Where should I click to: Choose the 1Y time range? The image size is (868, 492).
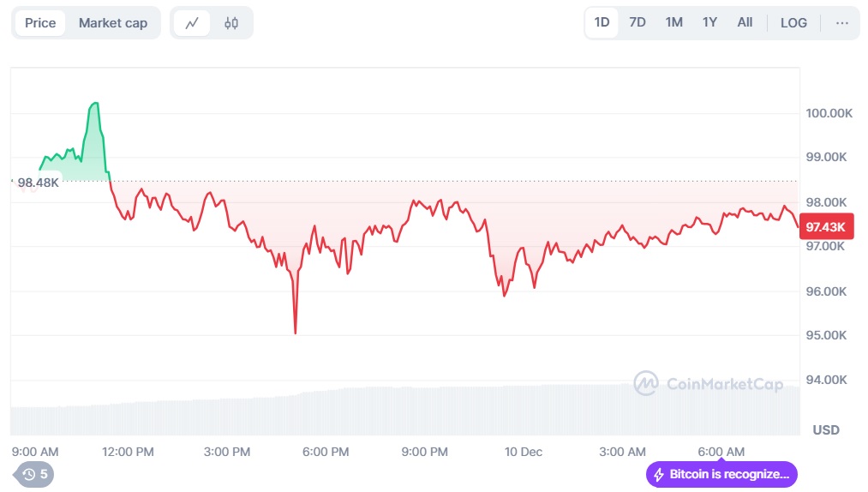709,23
